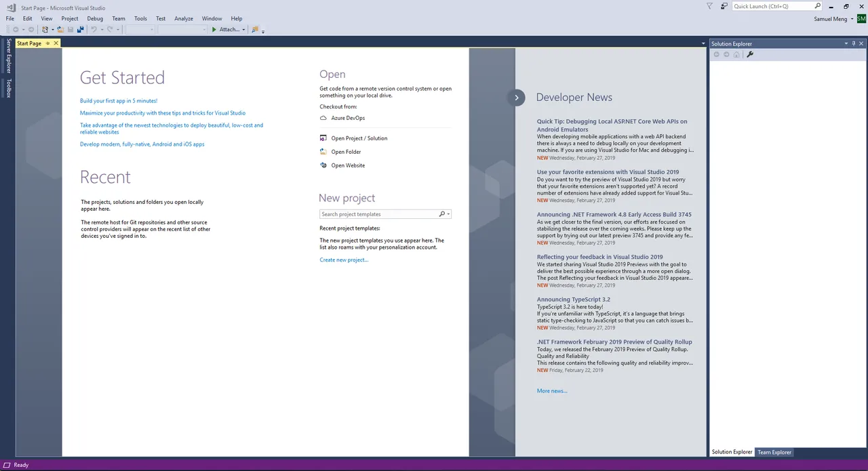This screenshot has height=471, width=868.
Task: Click the Solution Explorer Forward icon
Action: point(726,54)
